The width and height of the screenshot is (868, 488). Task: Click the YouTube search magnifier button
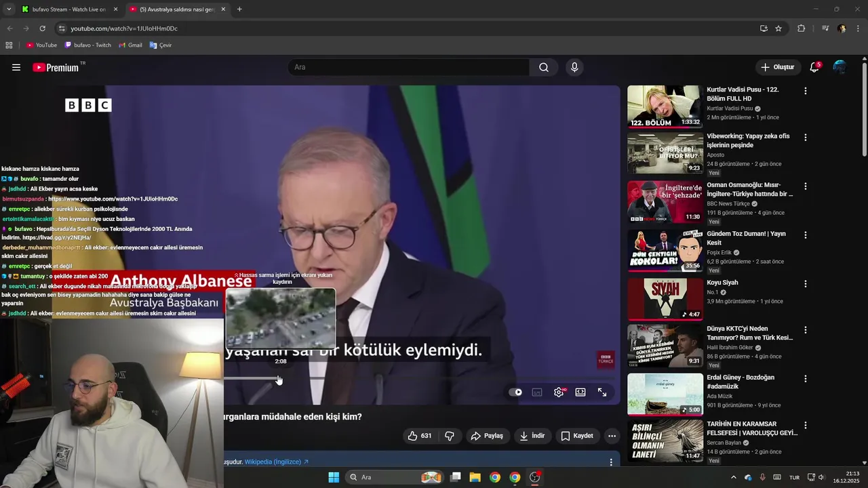pyautogui.click(x=544, y=67)
